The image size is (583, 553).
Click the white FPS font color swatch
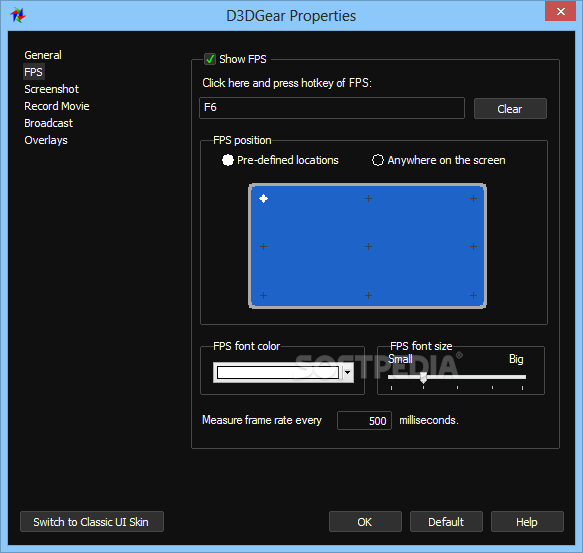[278, 372]
